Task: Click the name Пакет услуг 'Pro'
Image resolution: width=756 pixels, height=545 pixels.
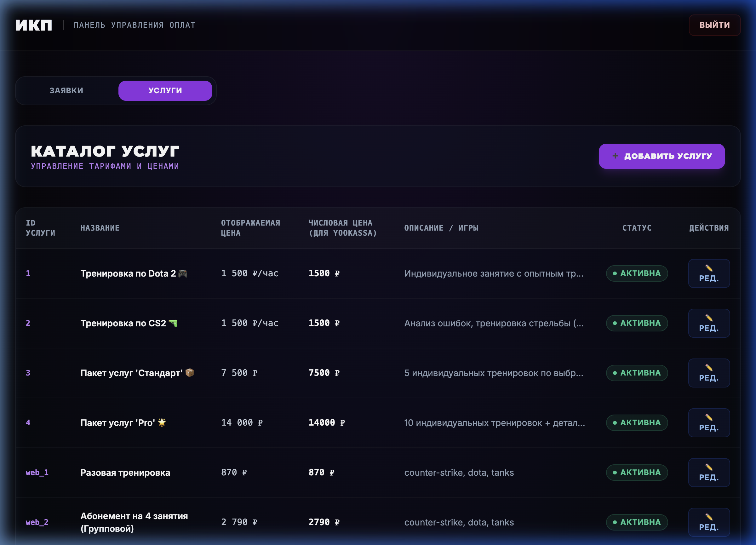Action: pos(118,423)
